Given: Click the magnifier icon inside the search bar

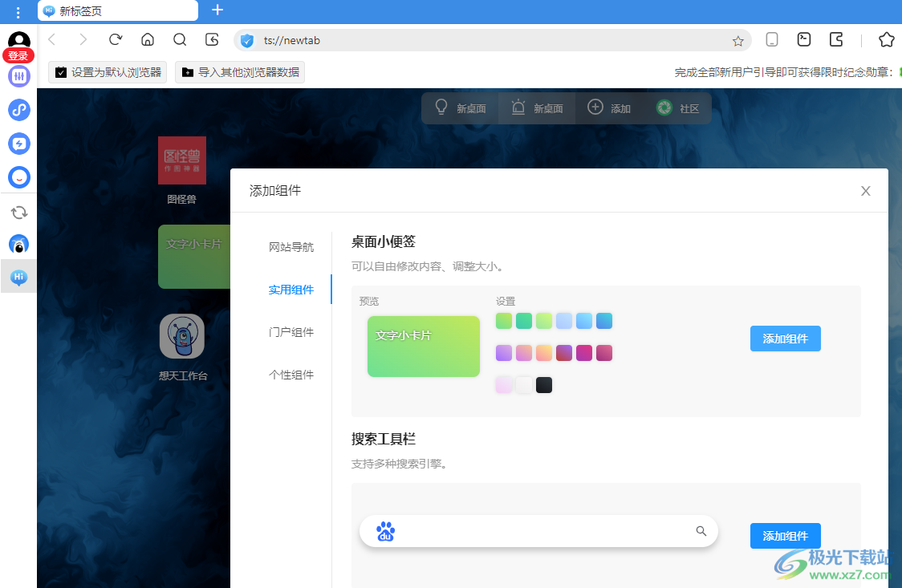Looking at the screenshot, I should [x=701, y=531].
